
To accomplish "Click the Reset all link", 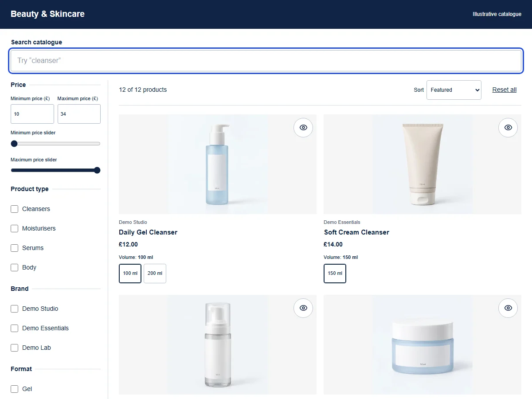I will (505, 90).
